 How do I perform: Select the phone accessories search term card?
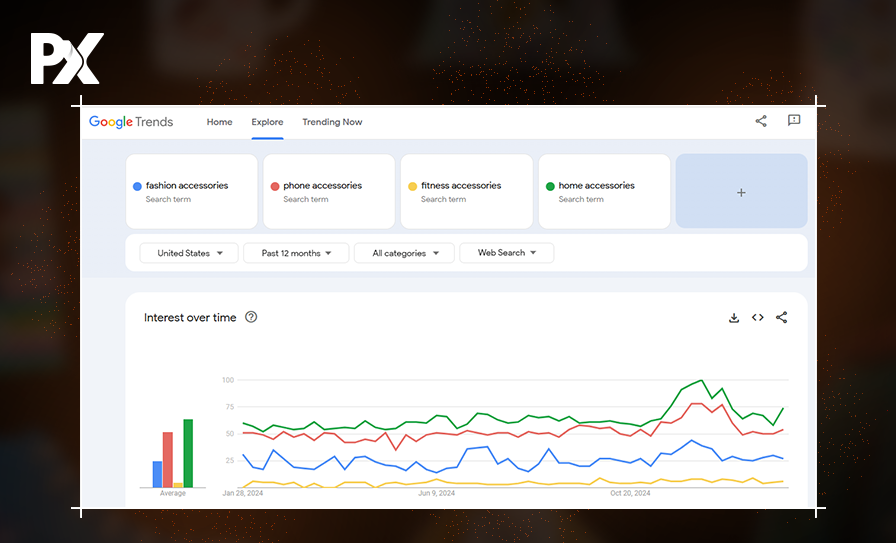329,191
